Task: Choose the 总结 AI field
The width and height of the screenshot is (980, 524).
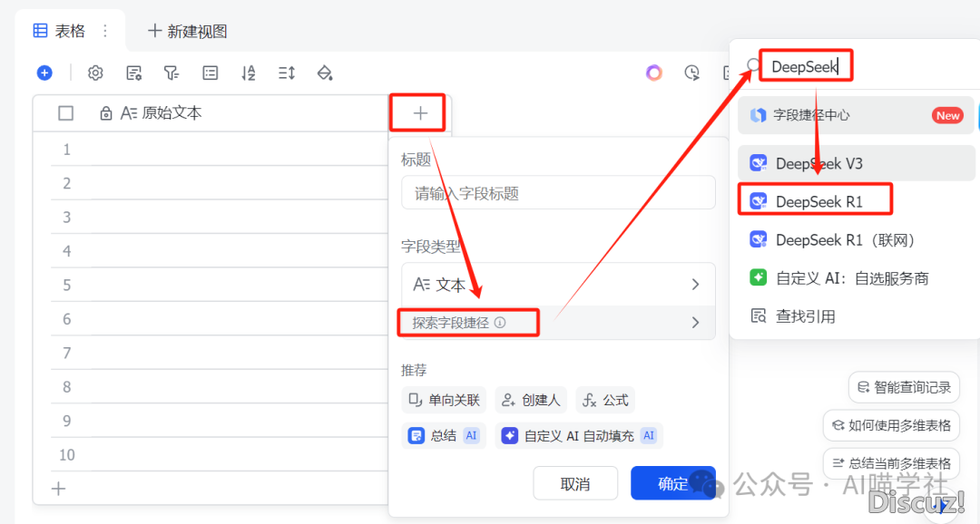Action: pos(444,436)
